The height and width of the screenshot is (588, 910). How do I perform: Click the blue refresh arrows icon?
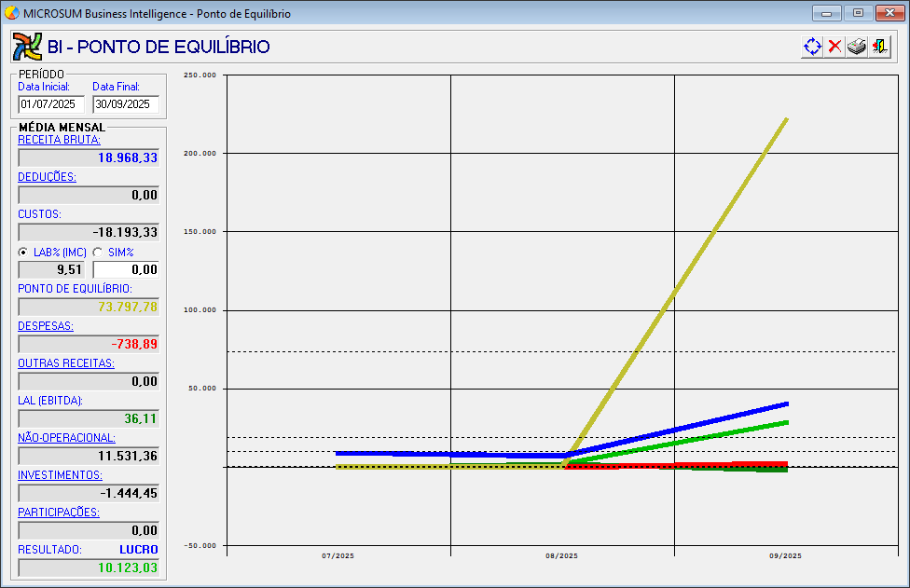(812, 47)
